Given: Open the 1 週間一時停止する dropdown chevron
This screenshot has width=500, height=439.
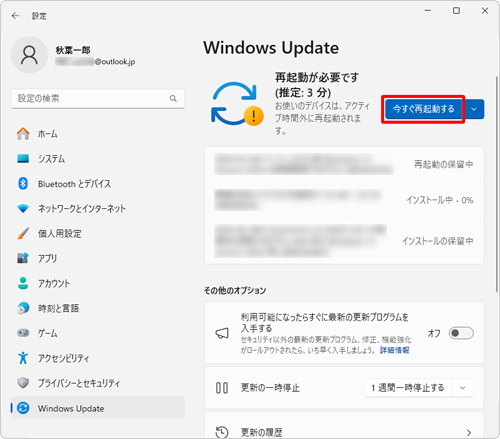Looking at the screenshot, I should [462, 388].
